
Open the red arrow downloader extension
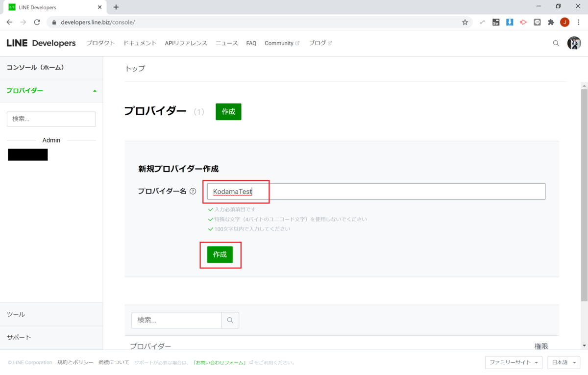[x=523, y=22]
